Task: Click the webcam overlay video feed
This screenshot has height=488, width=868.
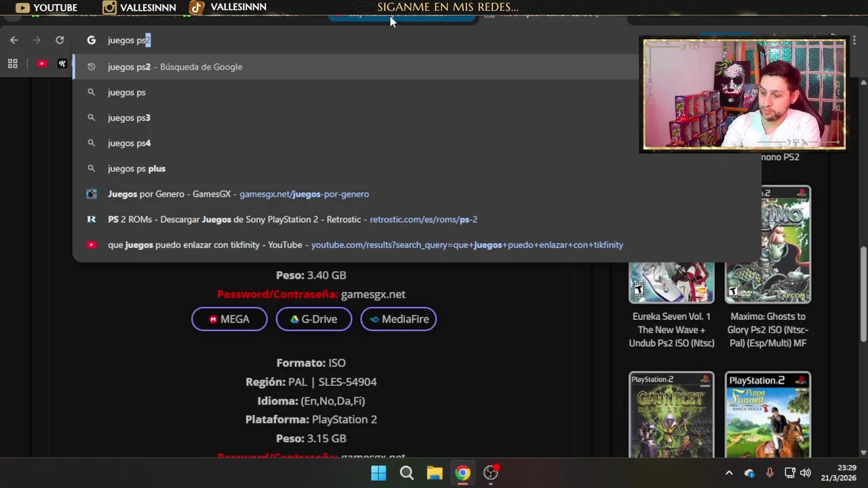Action: (x=744, y=94)
